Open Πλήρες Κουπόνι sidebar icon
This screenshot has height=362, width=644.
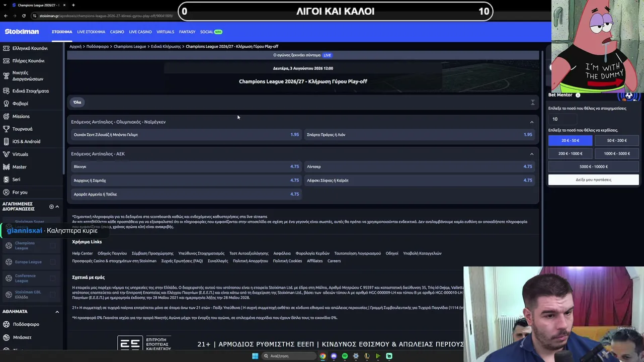pyautogui.click(x=7, y=61)
